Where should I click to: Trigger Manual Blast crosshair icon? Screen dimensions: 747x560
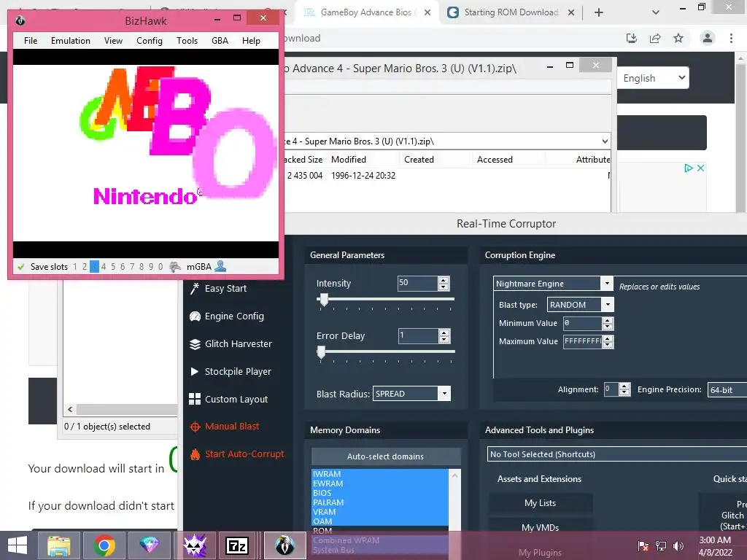tap(195, 427)
